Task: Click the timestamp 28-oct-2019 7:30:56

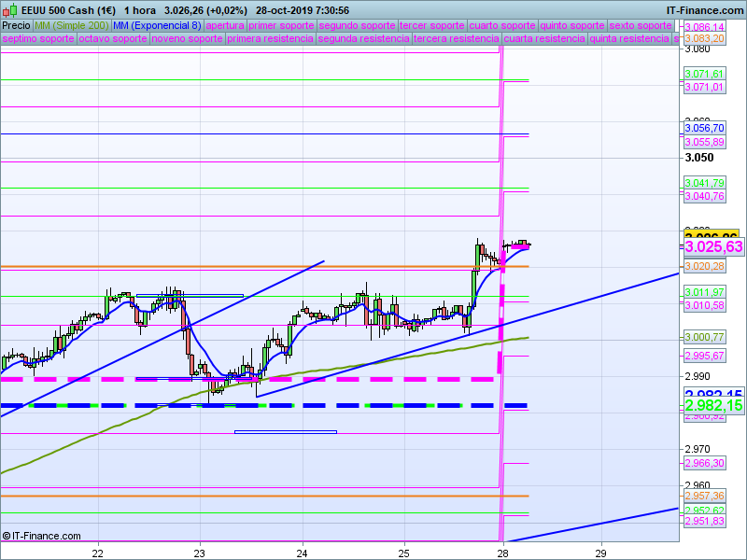Action: click(303, 10)
